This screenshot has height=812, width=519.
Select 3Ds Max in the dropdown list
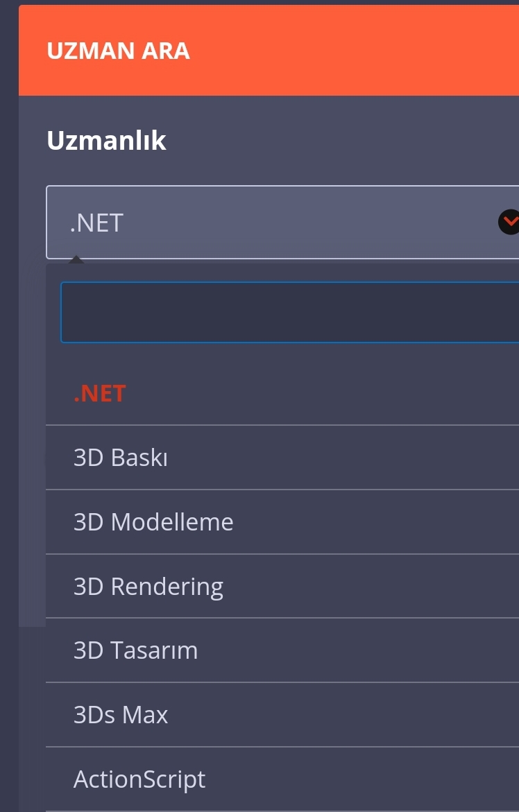[x=282, y=715]
